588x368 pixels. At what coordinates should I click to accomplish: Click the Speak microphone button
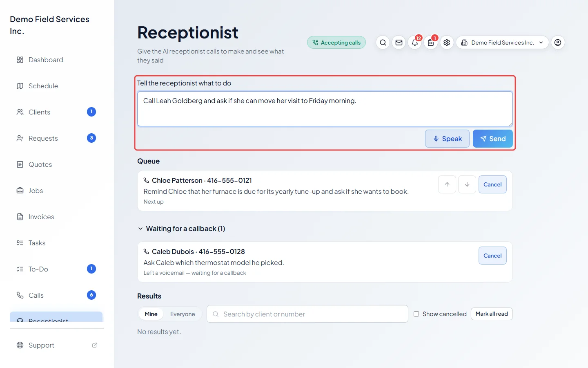447,139
